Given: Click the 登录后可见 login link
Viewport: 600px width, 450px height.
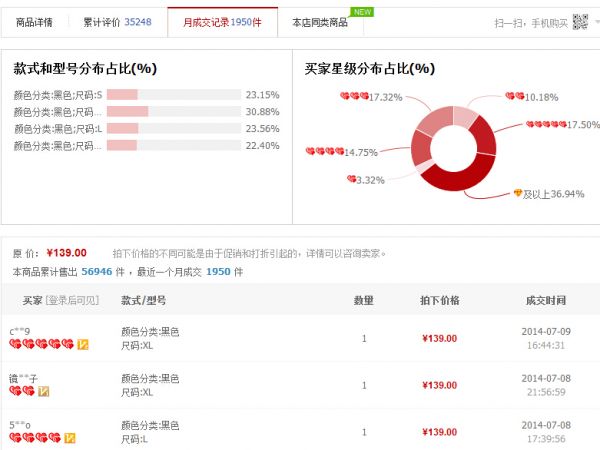Looking at the screenshot, I should point(72,300).
